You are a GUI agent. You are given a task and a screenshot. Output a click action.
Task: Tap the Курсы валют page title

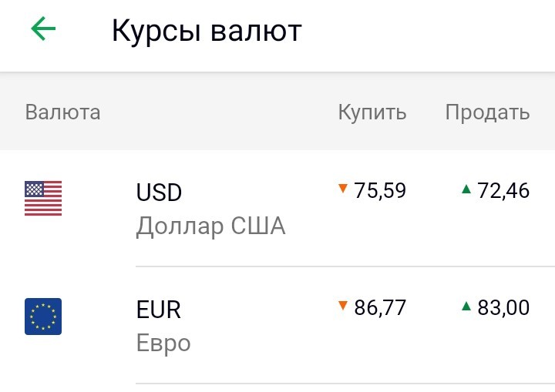pyautogui.click(x=207, y=31)
